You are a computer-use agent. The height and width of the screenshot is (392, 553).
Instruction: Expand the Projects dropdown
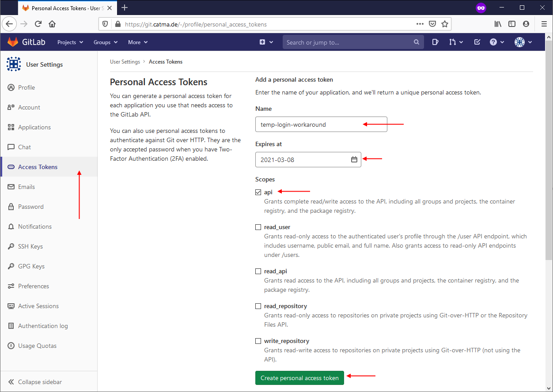click(x=70, y=42)
